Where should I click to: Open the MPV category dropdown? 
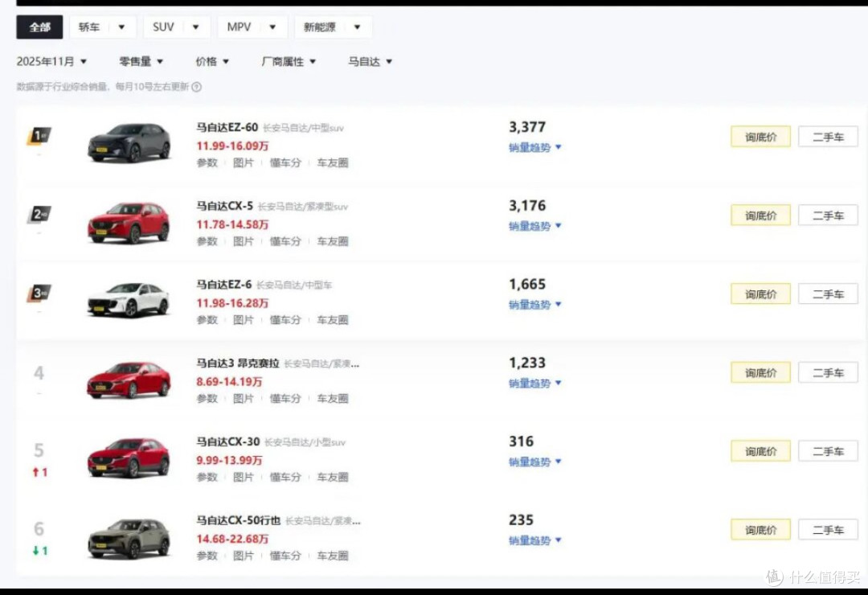tap(252, 27)
